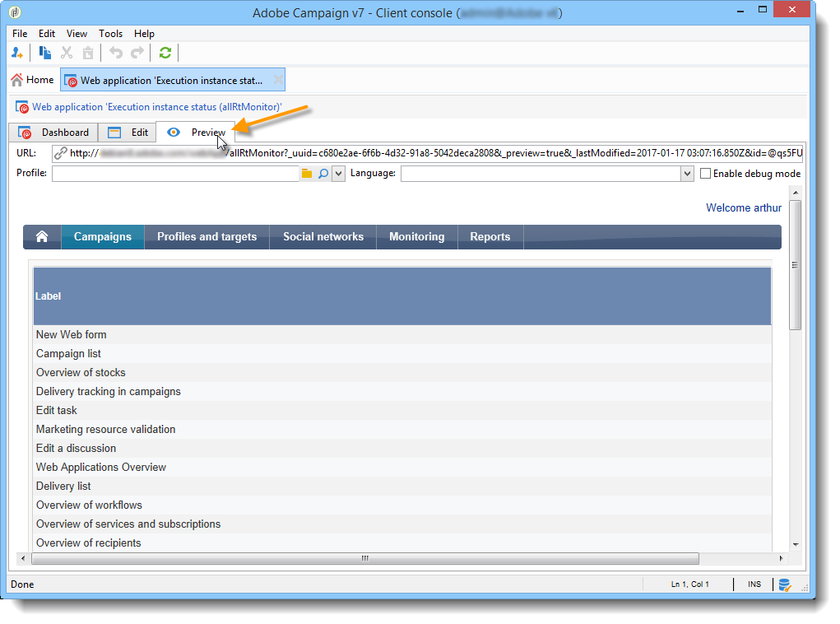
Task: Click the database icon in status bar
Action: (x=785, y=584)
